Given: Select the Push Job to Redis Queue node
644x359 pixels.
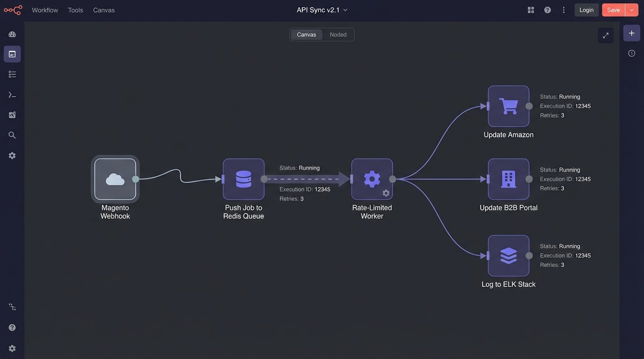Looking at the screenshot, I should point(243,178).
